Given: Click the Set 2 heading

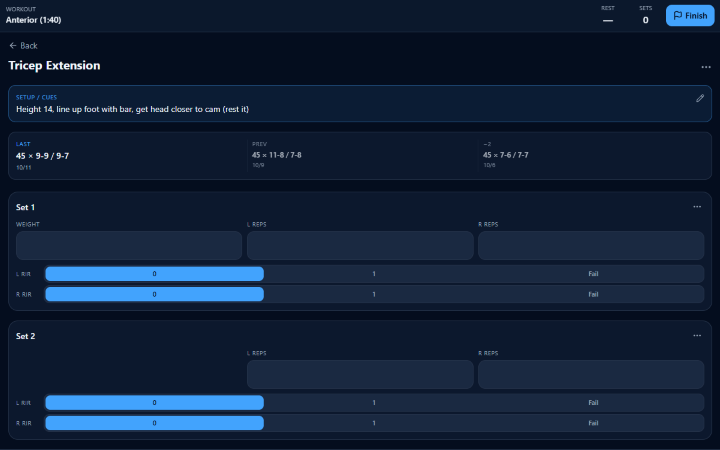Looking at the screenshot, I should pos(25,337).
